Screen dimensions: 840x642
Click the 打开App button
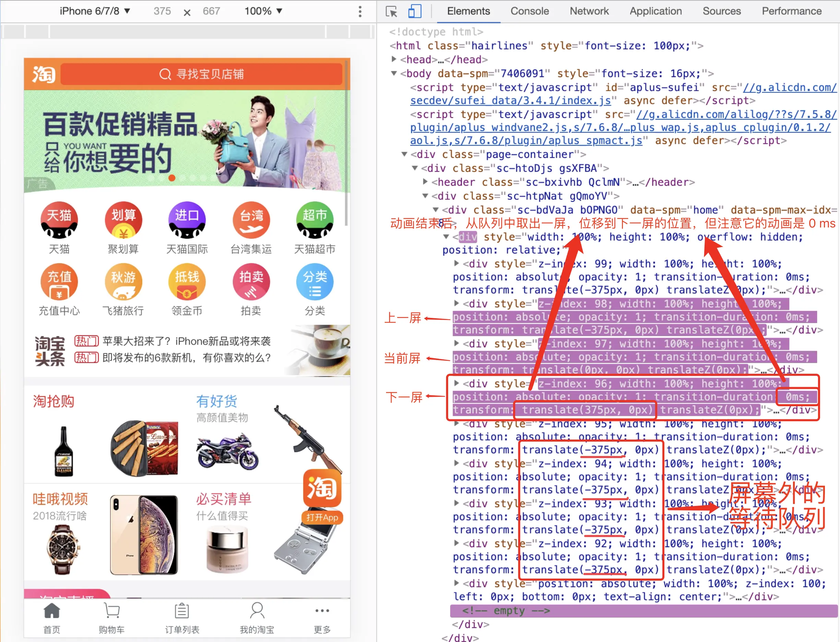coord(322,517)
